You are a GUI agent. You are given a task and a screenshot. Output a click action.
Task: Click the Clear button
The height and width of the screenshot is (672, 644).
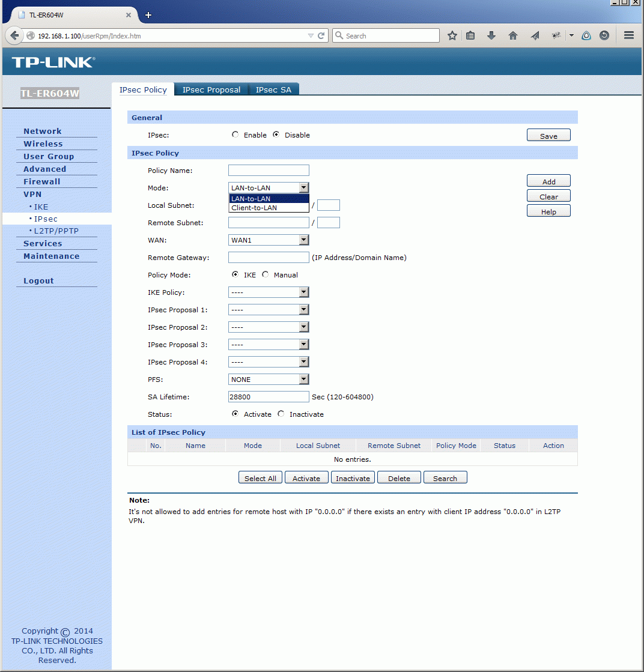coord(548,196)
